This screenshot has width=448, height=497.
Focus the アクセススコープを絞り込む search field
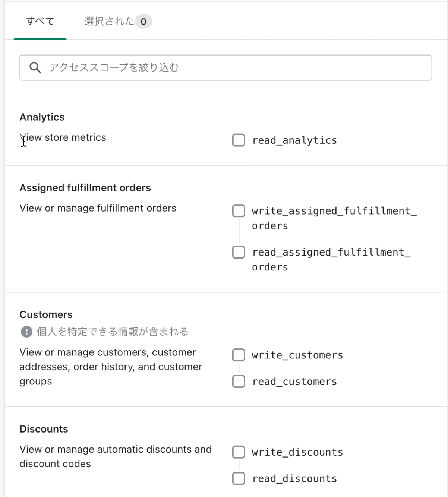(226, 68)
